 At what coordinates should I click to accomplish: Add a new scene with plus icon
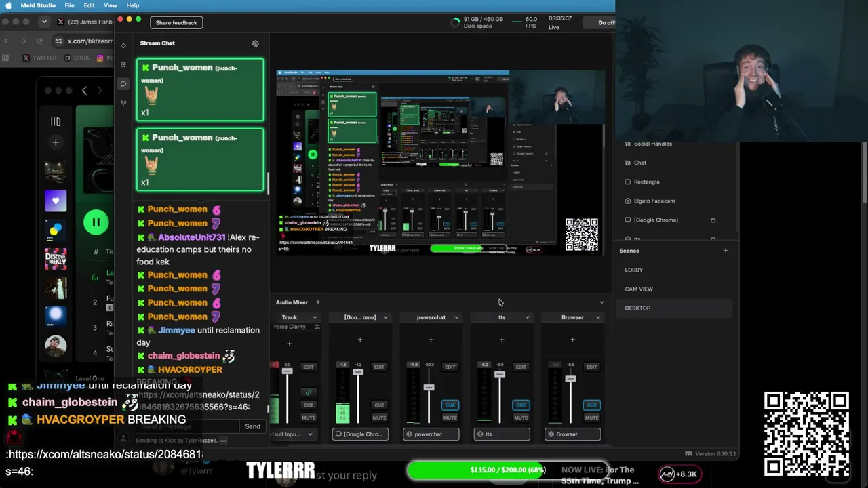(726, 251)
